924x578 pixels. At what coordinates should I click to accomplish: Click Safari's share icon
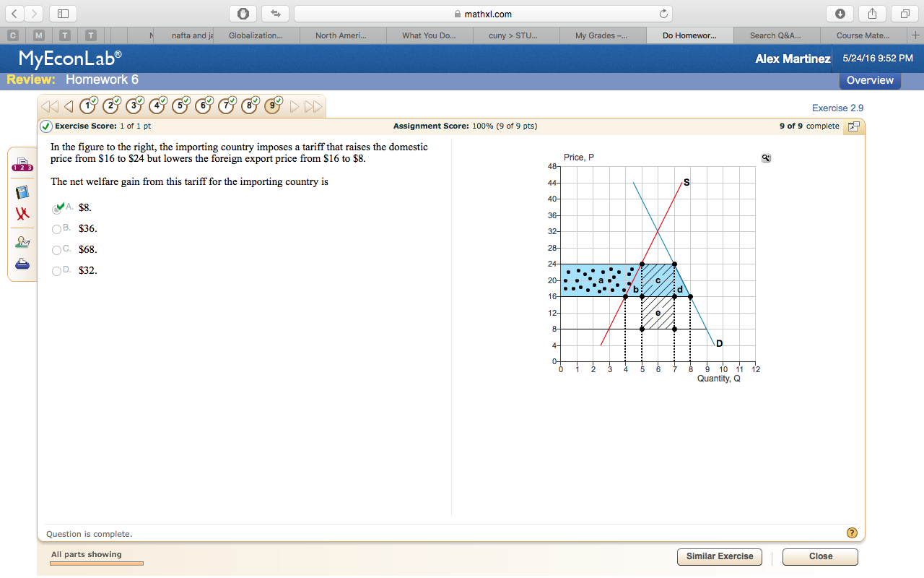pyautogui.click(x=872, y=14)
